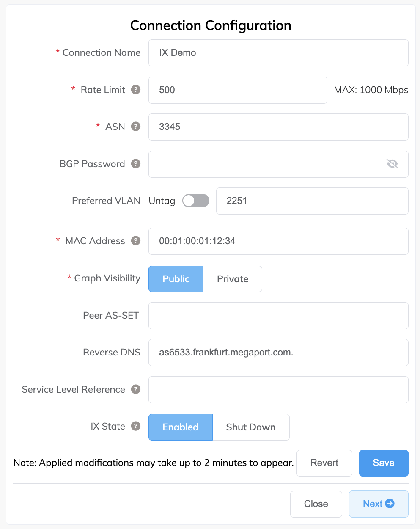
Task: Save the connection configuration
Action: [x=383, y=463]
